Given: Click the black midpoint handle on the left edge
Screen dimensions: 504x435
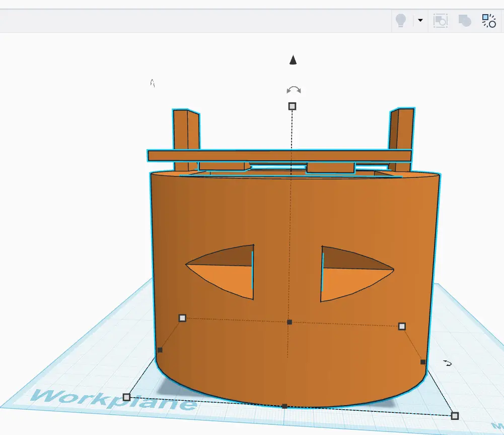Looking at the screenshot, I should (160, 350).
